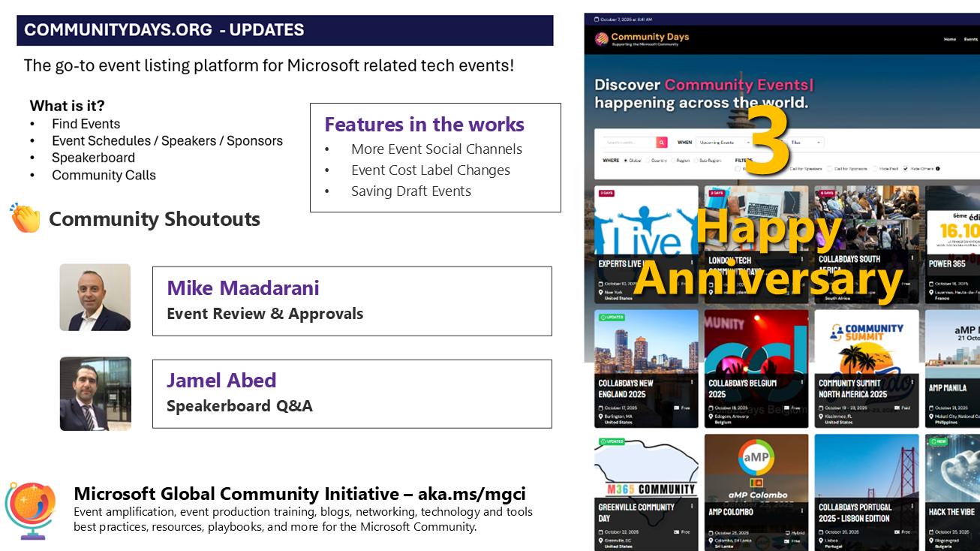Click the location pin on Collabdays Belgium card
Viewport: 980px width, 551px height.
click(711, 417)
